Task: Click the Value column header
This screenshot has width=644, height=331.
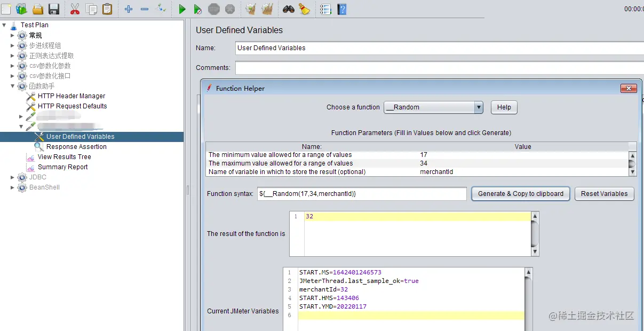Action: (523, 146)
